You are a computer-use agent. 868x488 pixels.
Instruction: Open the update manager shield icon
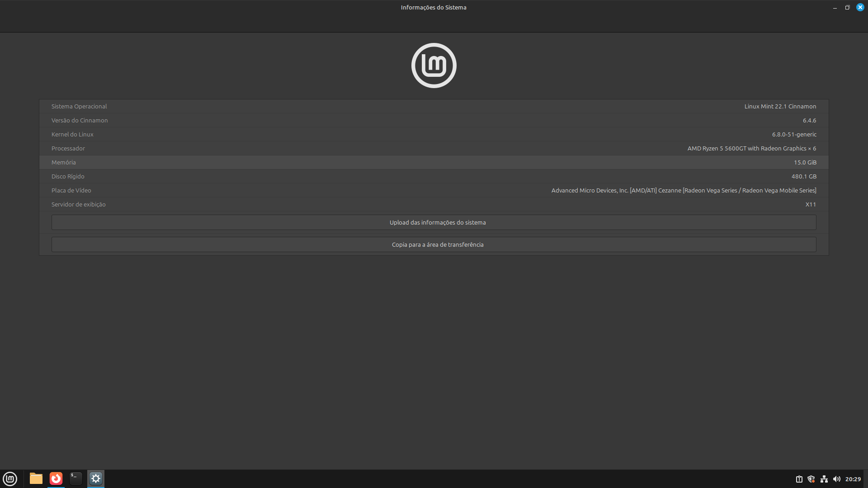pyautogui.click(x=811, y=479)
